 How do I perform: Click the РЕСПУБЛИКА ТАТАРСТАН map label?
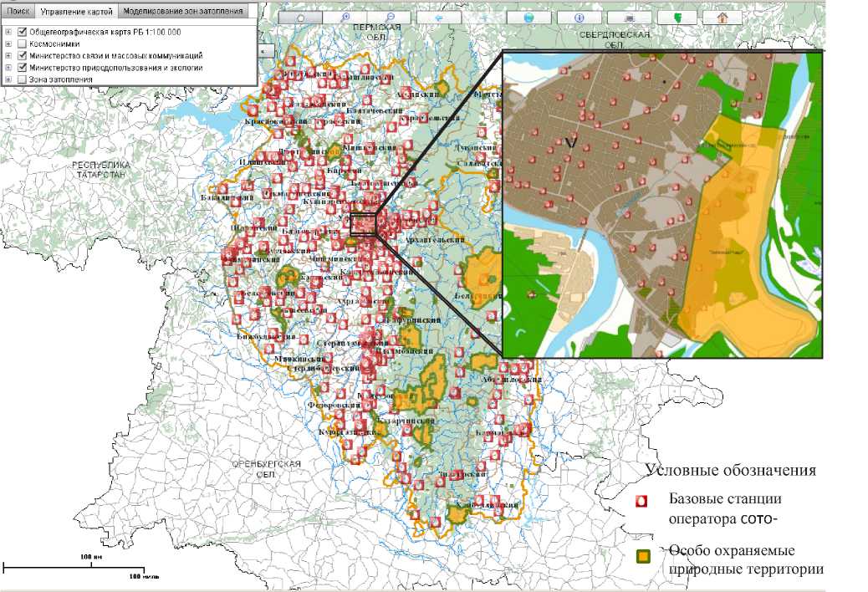[x=101, y=169]
